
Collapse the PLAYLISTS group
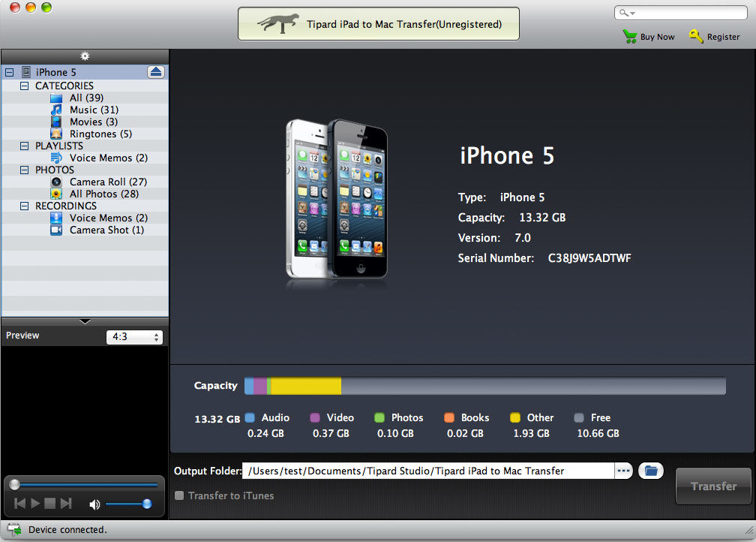click(x=24, y=146)
